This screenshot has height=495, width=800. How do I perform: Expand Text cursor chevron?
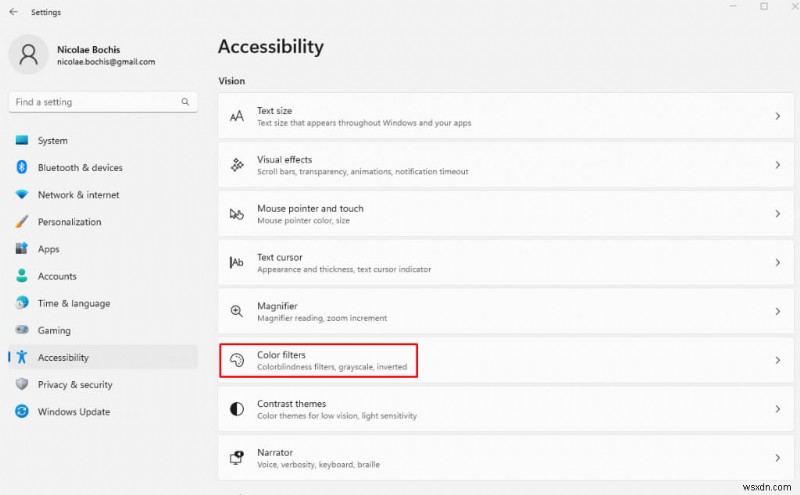778,262
